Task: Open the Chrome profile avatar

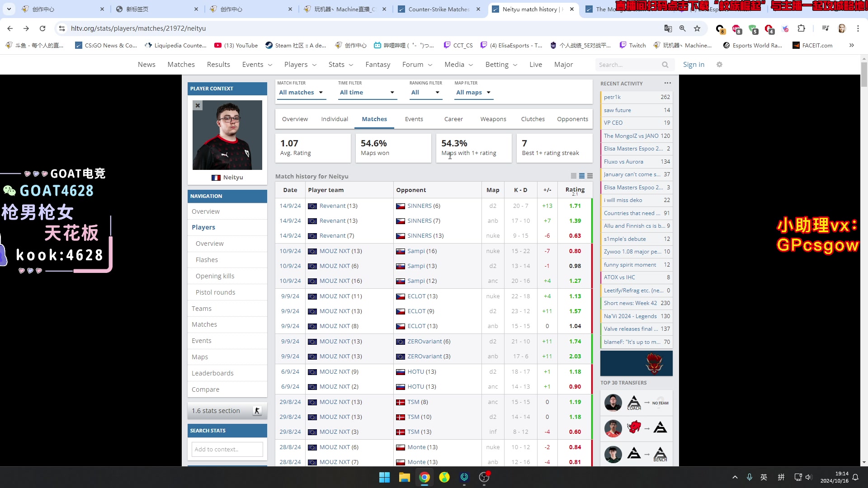Action: (x=842, y=28)
